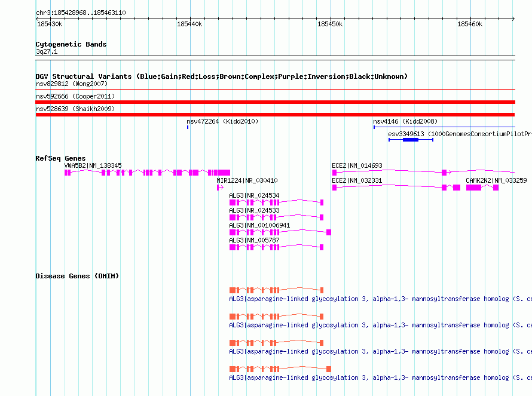
Task: Click the 3q27.1 band label
Action: click(x=47, y=51)
